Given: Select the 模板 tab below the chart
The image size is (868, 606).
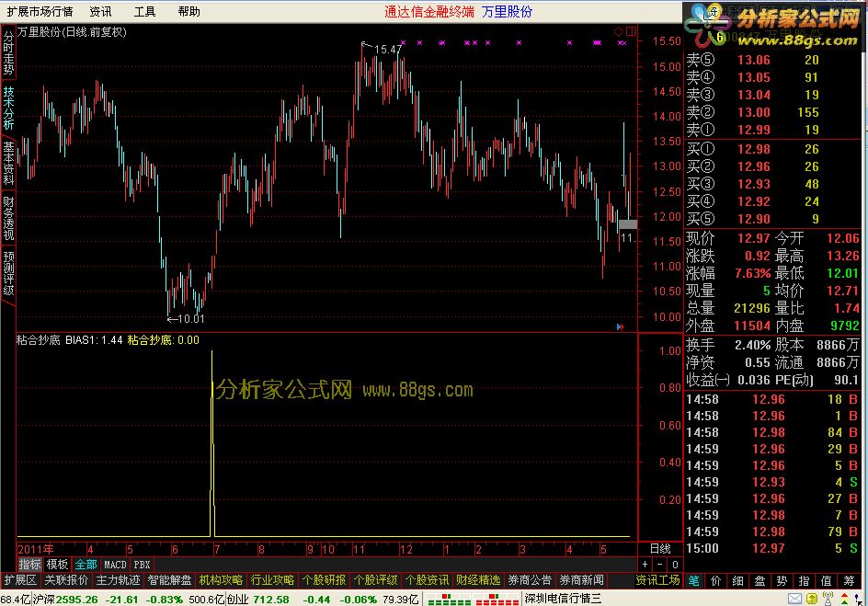Looking at the screenshot, I should pyautogui.click(x=57, y=565).
